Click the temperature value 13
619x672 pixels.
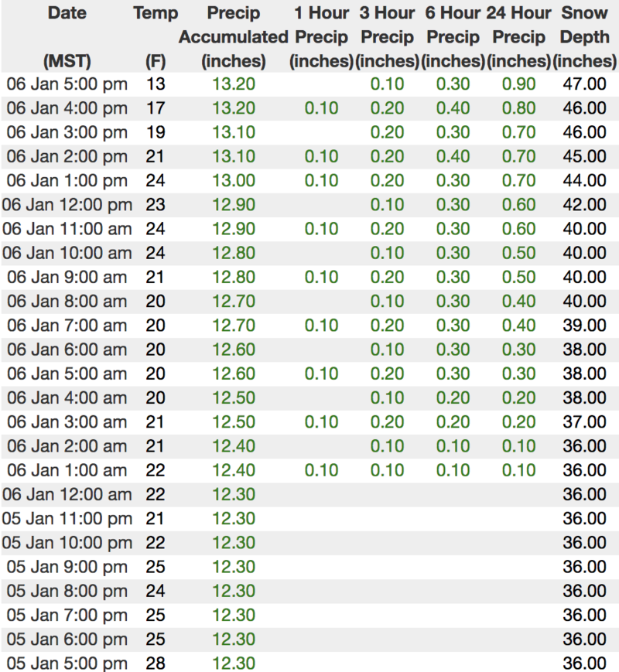tap(156, 84)
